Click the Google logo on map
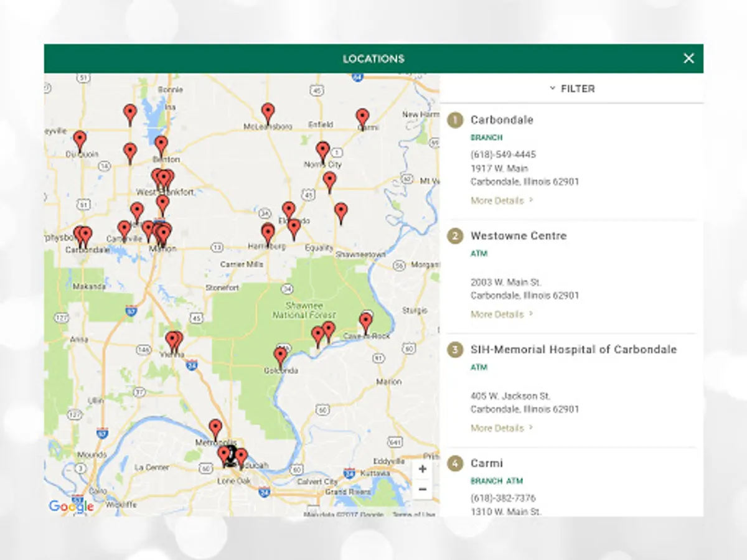 (71, 506)
